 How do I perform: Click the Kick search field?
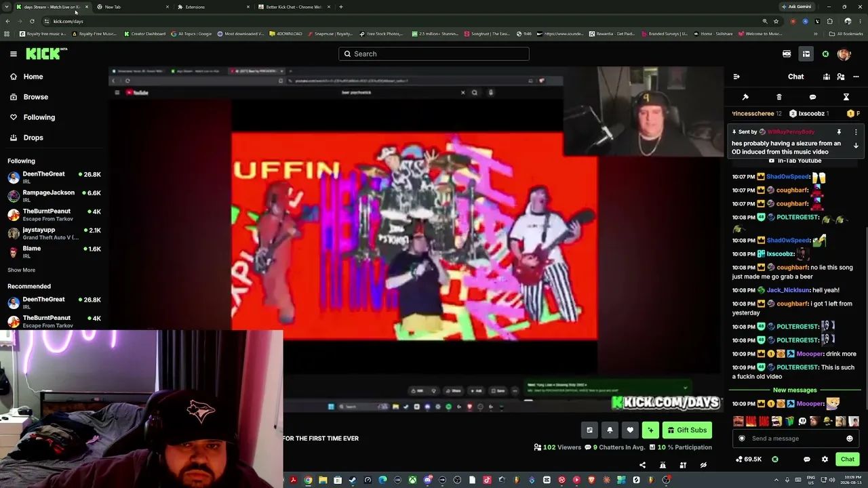coord(434,54)
